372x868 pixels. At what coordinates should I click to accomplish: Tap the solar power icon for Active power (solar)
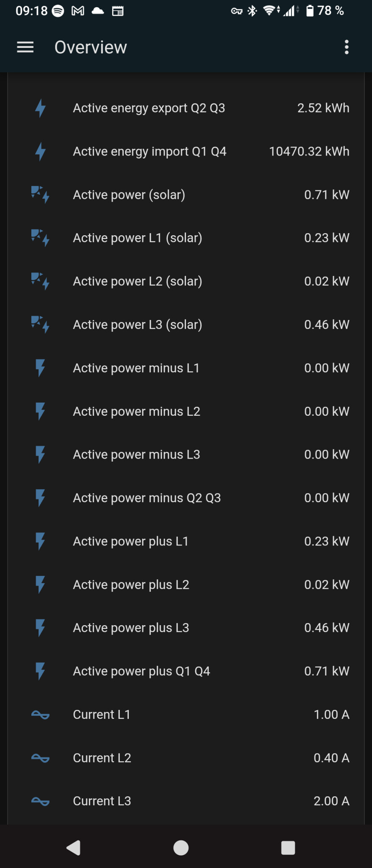(x=40, y=195)
